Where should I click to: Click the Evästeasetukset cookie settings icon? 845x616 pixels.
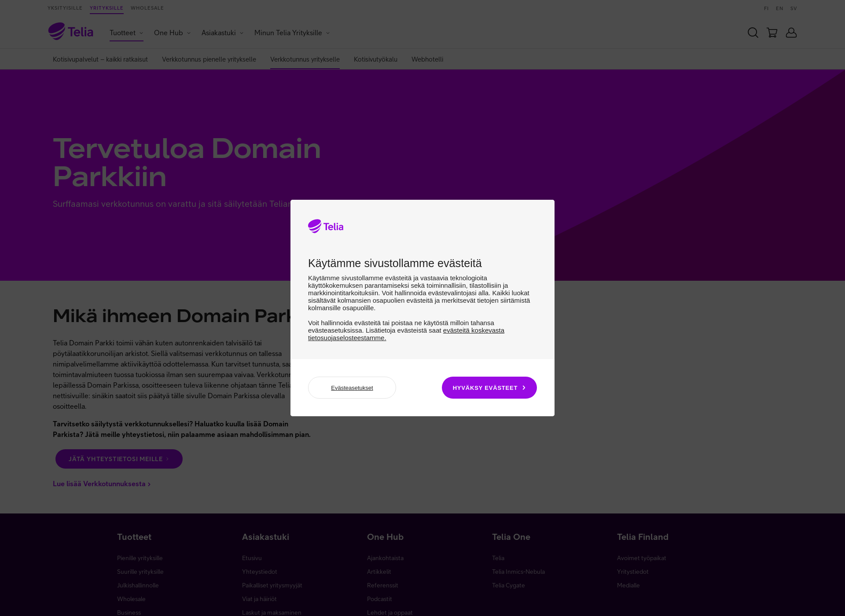point(352,388)
